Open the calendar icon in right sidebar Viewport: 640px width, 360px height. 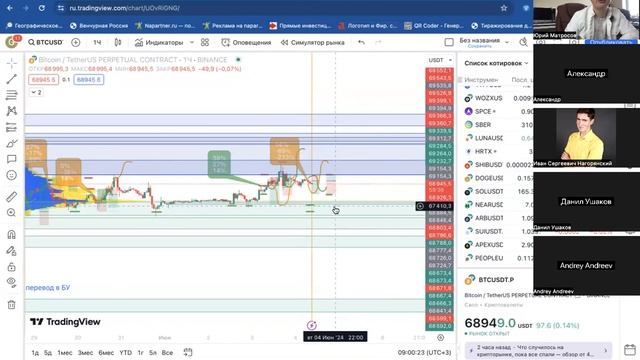630,350
